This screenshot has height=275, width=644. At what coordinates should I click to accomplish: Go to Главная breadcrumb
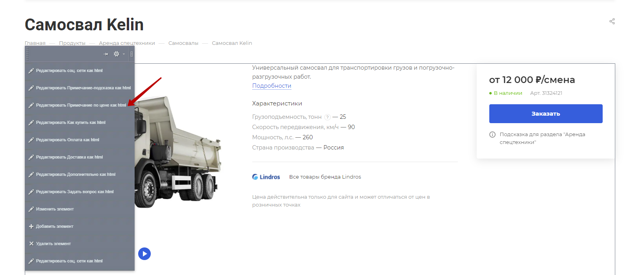(35, 43)
